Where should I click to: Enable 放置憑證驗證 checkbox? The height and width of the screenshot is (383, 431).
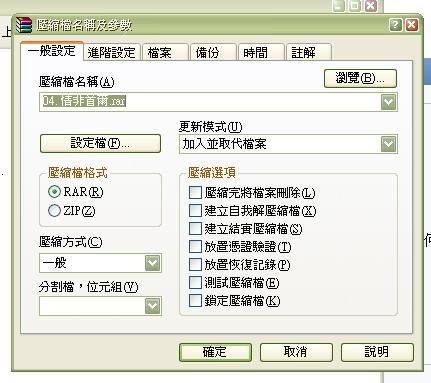(x=195, y=247)
